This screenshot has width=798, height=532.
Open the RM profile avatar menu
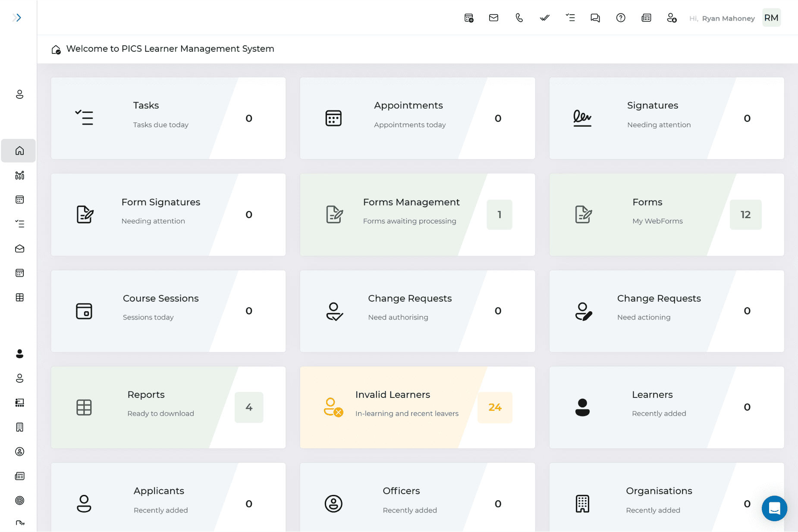click(x=772, y=18)
